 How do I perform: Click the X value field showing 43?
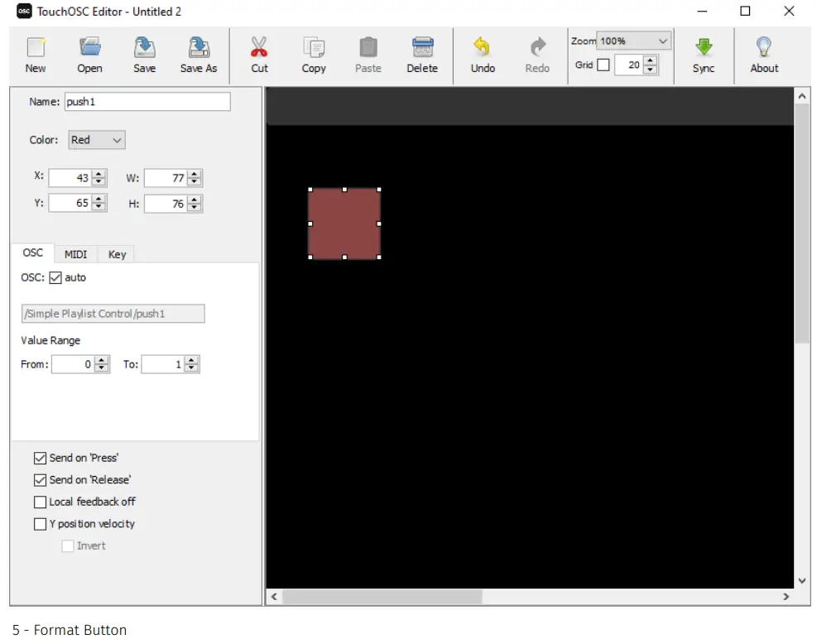tap(70, 178)
